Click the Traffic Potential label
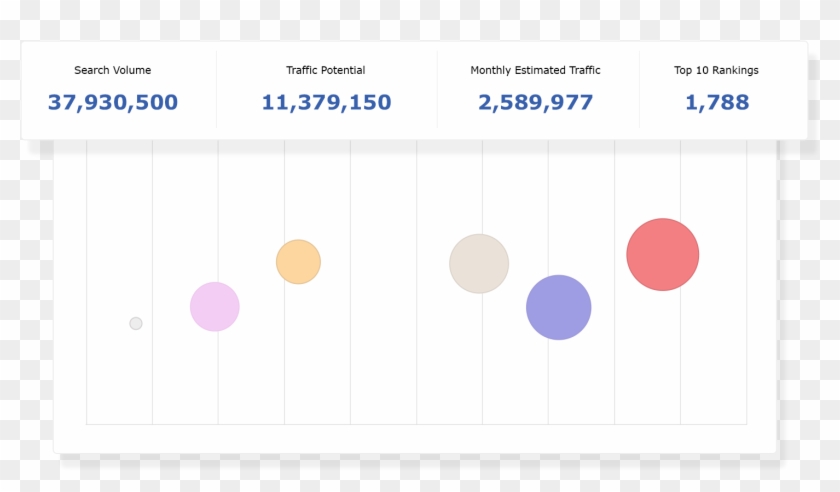 pos(326,71)
